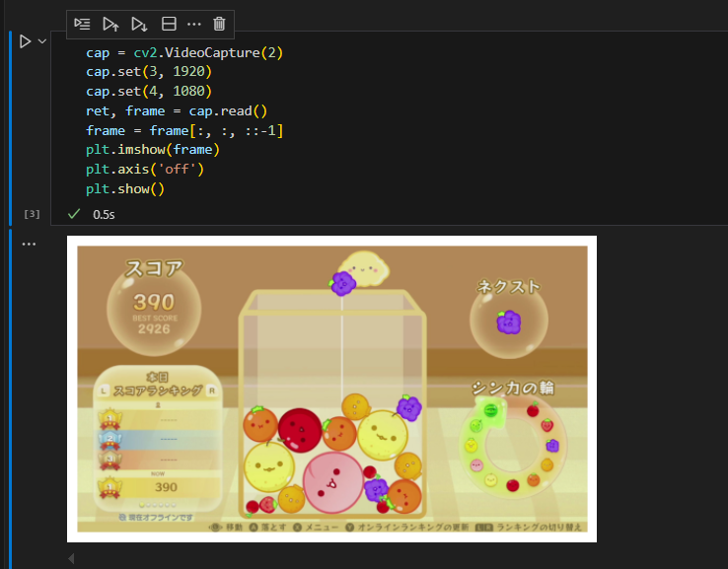Click the game output image thumbnail
This screenshot has width=728, height=569.
[x=332, y=389]
